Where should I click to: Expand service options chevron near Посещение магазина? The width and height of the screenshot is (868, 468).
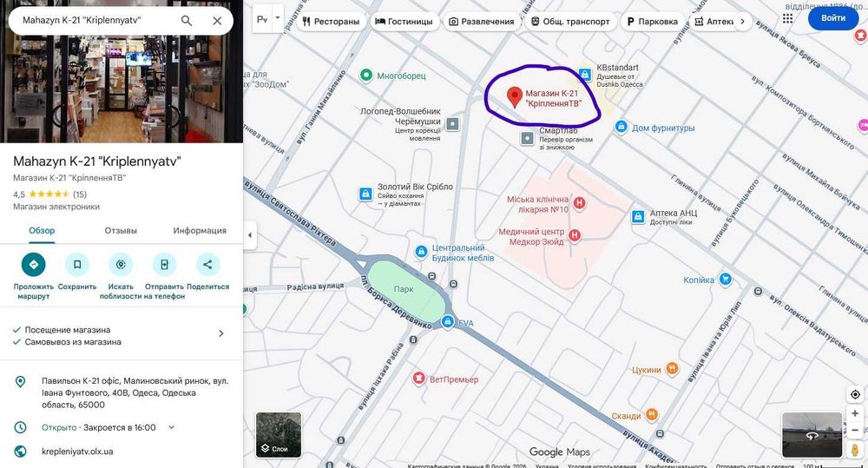220,333
